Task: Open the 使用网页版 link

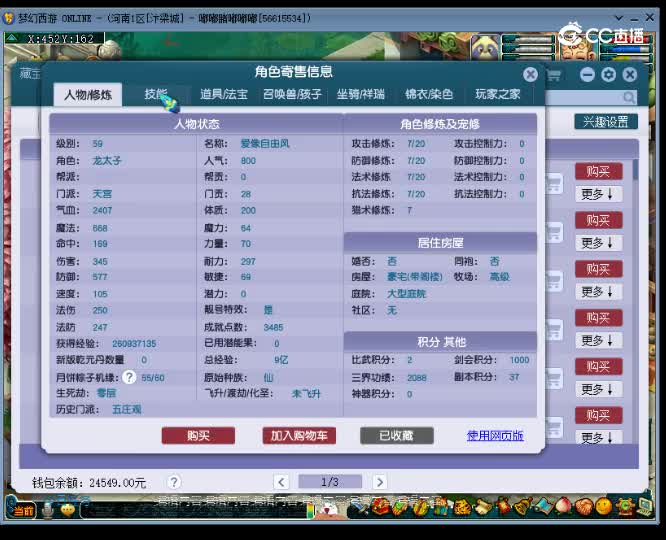Action: tap(495, 435)
